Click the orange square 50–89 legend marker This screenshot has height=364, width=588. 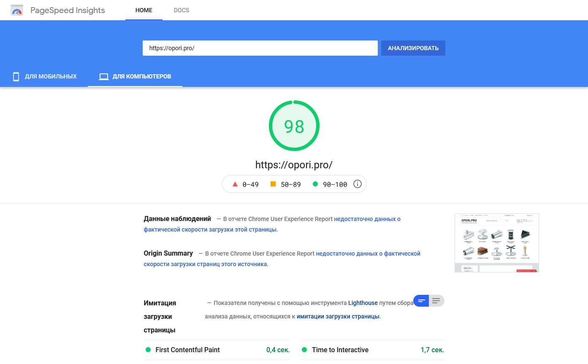pyautogui.click(x=273, y=184)
